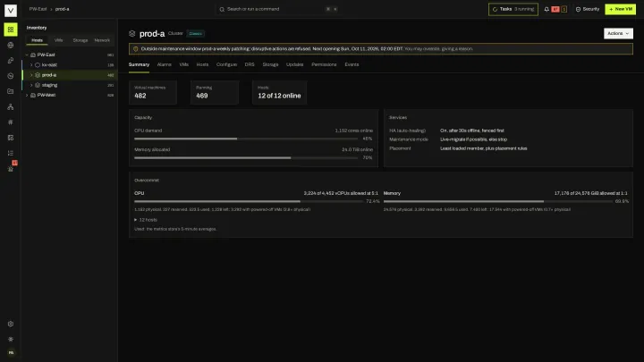Image resolution: width=644 pixels, height=362 pixels.
Task: Click the warning icon in maintenance banner
Action: click(136, 49)
